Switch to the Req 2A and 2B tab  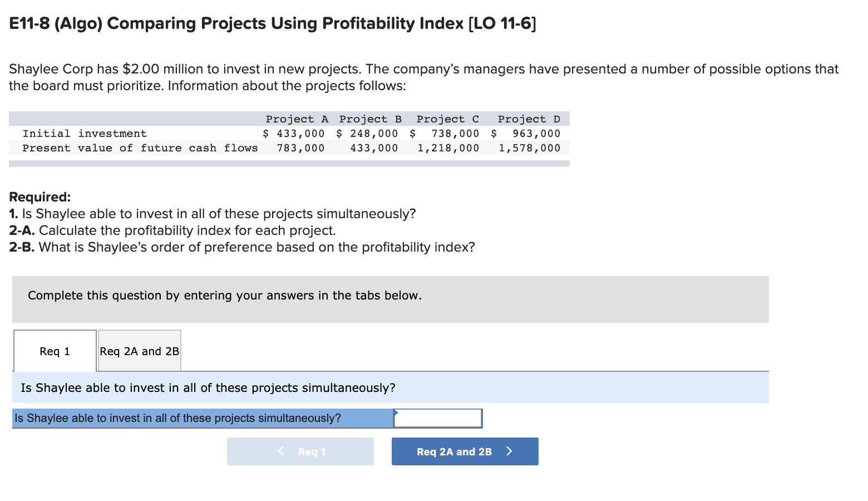coord(139,351)
